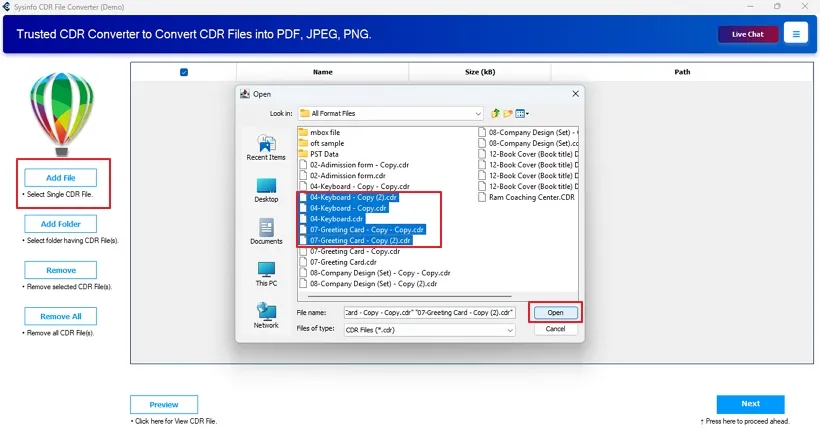Click the Create New Folder icon
820x432 pixels.
(x=509, y=114)
